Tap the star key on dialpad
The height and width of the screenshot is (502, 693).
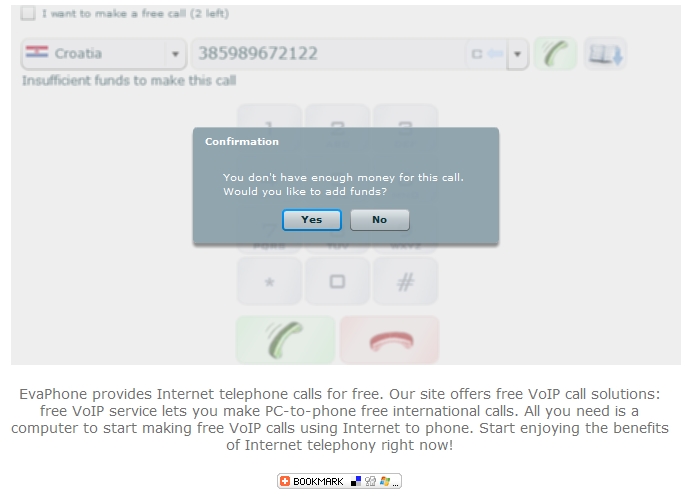[270, 281]
